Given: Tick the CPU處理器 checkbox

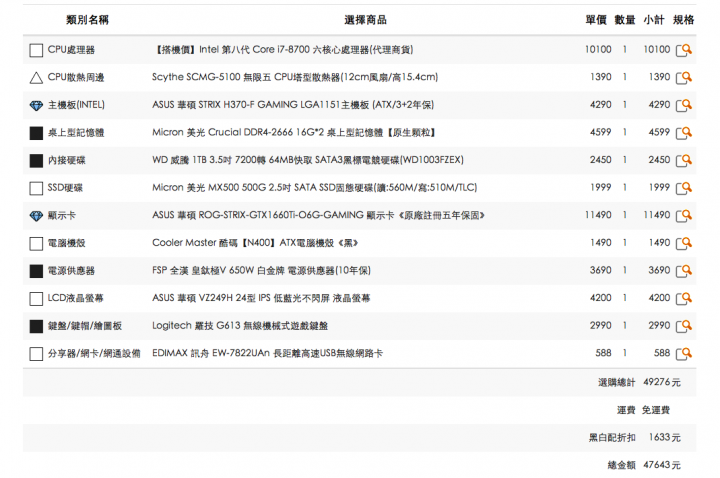Looking at the screenshot, I should coord(36,51).
